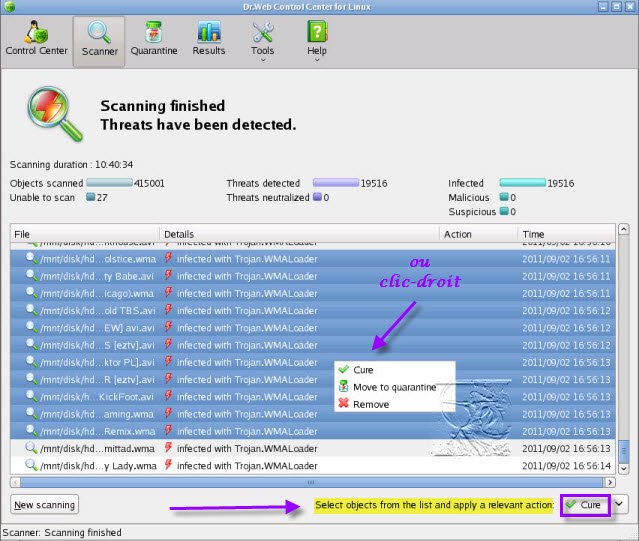This screenshot has width=639, height=541.
Task: Choose Move to quarantine from context menu
Action: click(394, 387)
